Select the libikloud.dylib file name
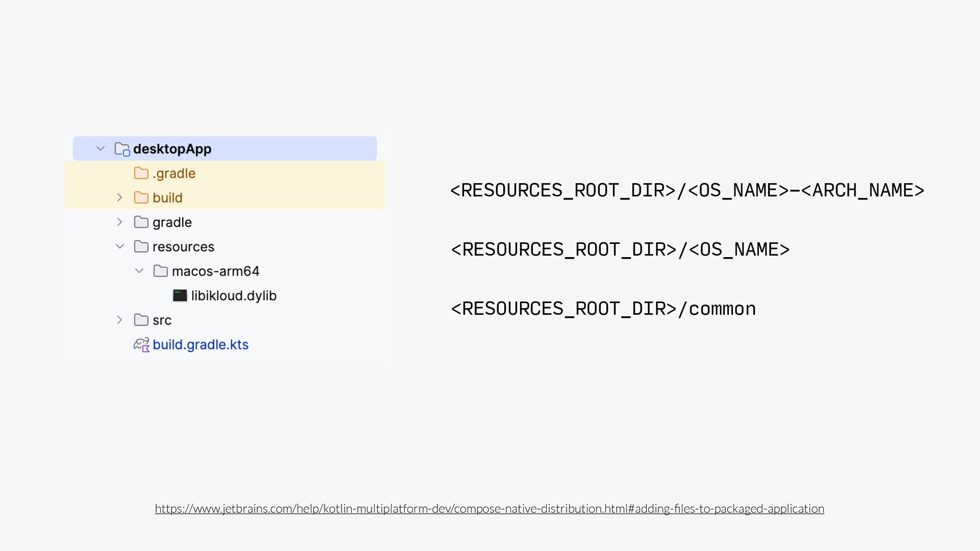 point(234,296)
